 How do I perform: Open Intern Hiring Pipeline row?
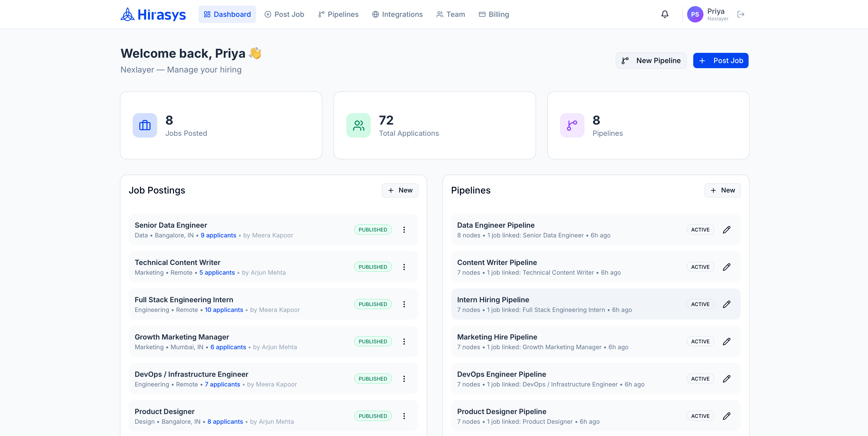pyautogui.click(x=596, y=304)
